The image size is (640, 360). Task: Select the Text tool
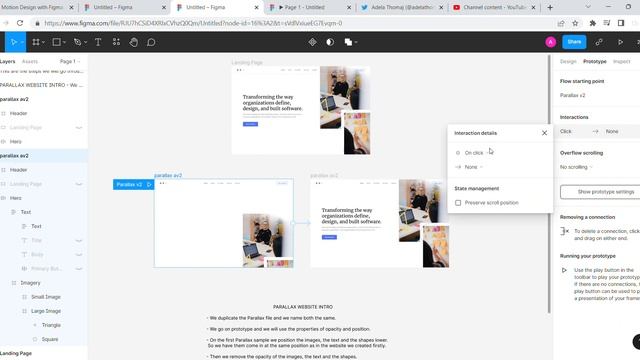(x=98, y=42)
